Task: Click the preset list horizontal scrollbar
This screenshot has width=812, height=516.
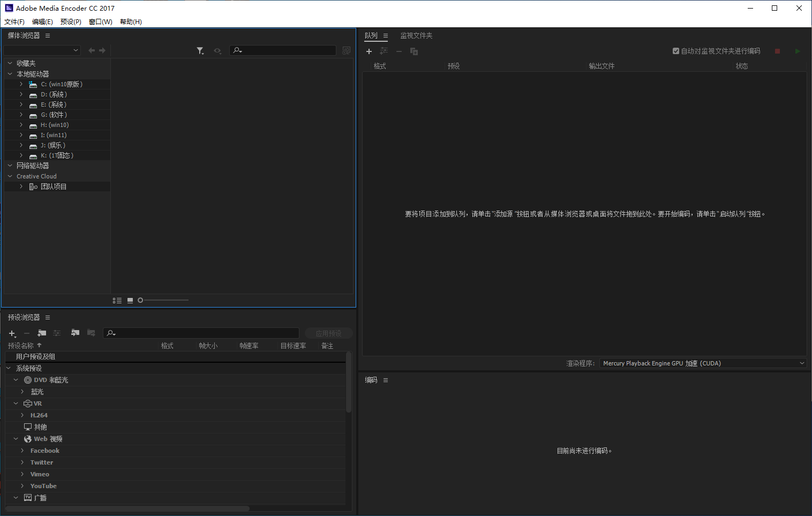Action: pyautogui.click(x=127, y=508)
